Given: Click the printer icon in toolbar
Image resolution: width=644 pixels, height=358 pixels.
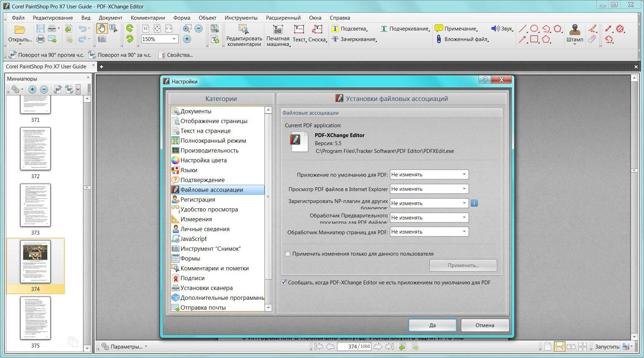Looking at the screenshot, I should tap(40, 39).
